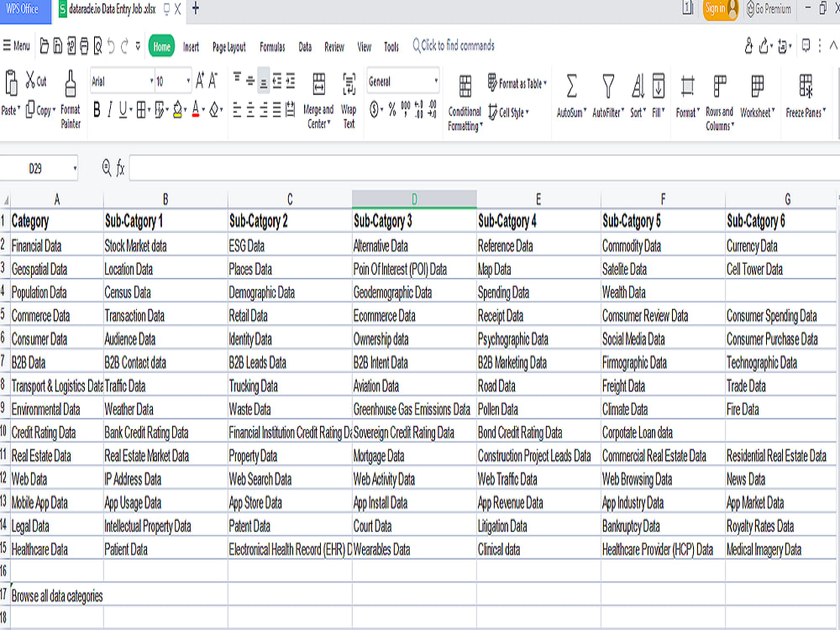Toggle bold formatting
Image resolution: width=840 pixels, height=630 pixels.
97,110
